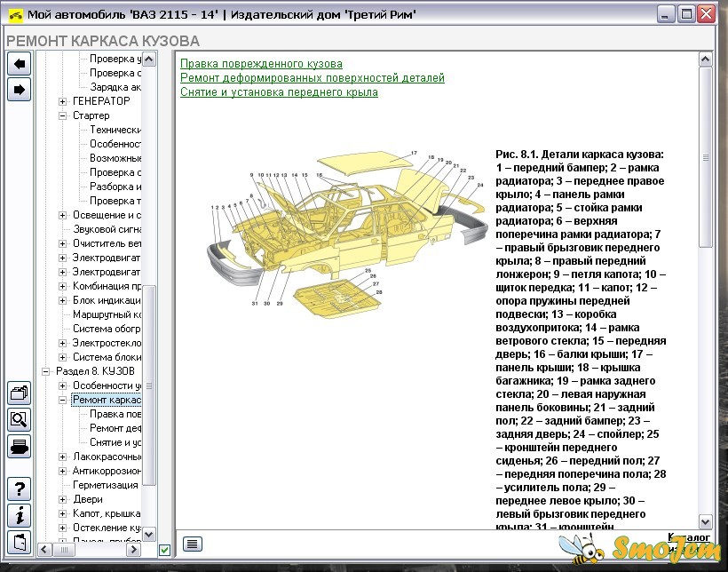Open the contents pages icon in sidebar
Screen dimensions: 728x572
coord(19,393)
